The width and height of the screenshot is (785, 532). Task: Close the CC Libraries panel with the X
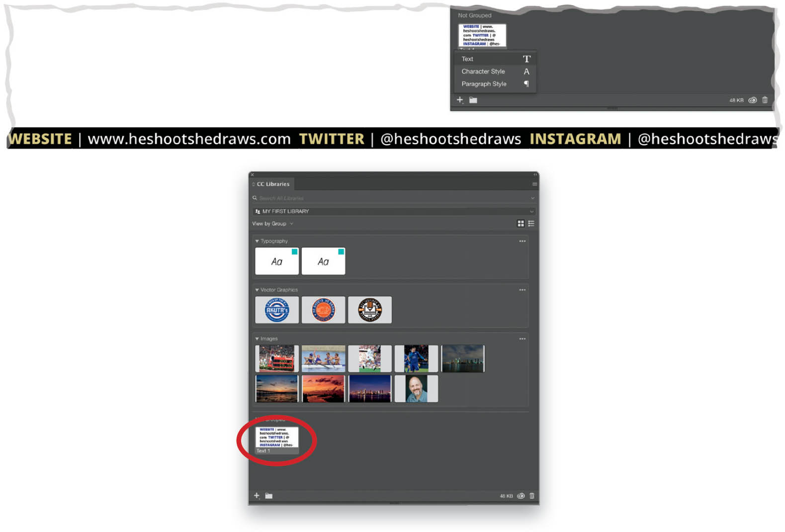click(252, 175)
